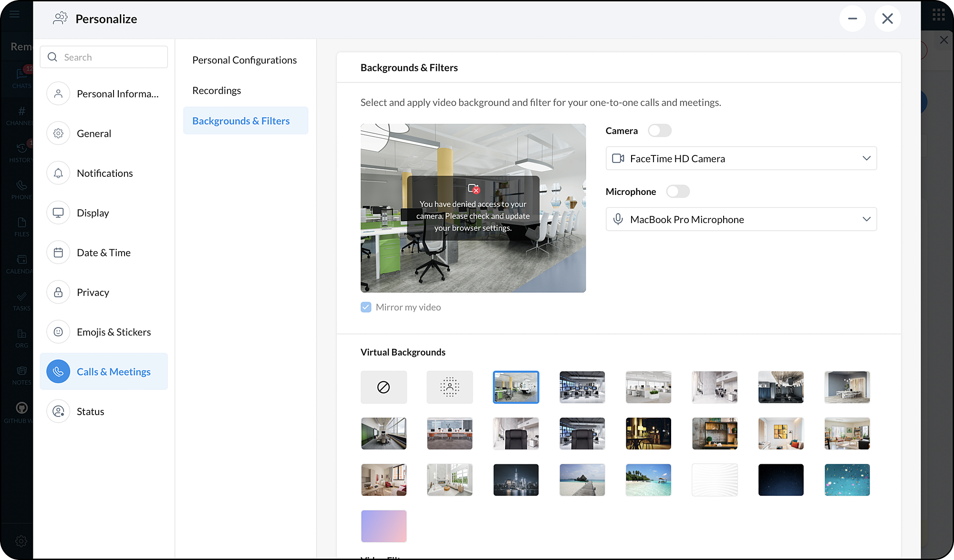Image resolution: width=954 pixels, height=560 pixels.
Task: Open Phone in the left navigation bar
Action: pyautogui.click(x=21, y=190)
